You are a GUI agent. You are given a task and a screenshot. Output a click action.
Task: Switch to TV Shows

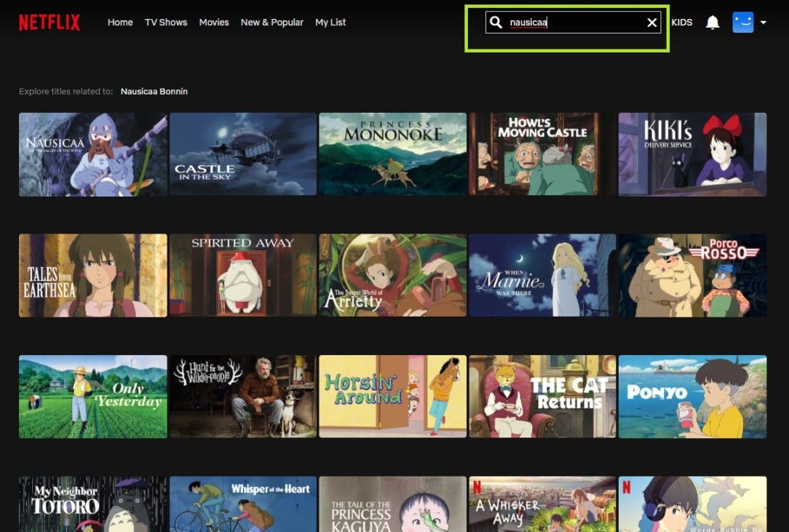pos(166,22)
